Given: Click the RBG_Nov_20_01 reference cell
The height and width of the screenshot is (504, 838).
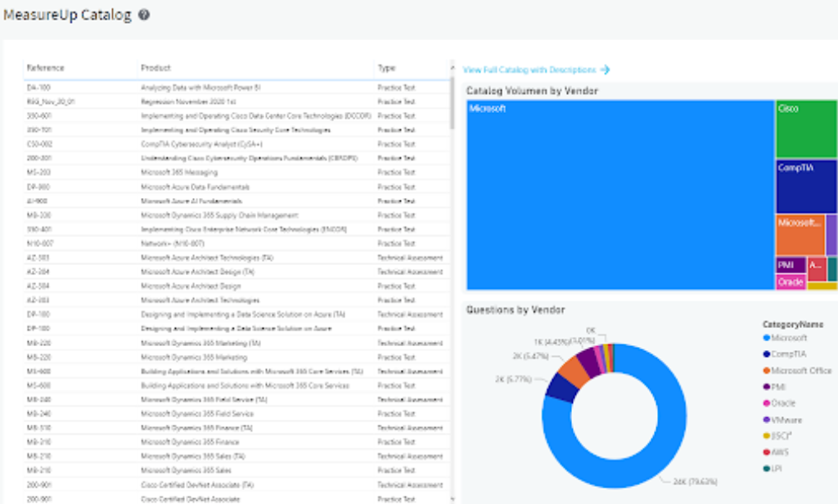Looking at the screenshot, I should point(51,101).
